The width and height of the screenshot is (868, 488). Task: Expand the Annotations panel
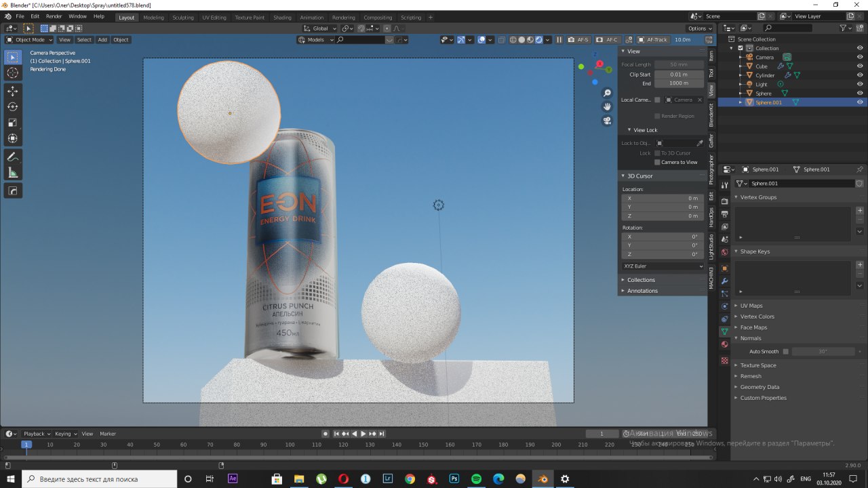coord(642,291)
